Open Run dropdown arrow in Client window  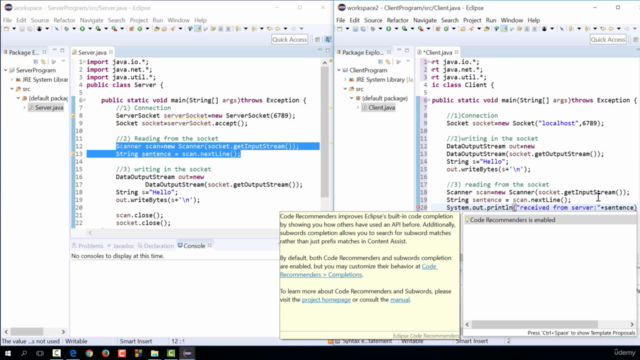396,29
